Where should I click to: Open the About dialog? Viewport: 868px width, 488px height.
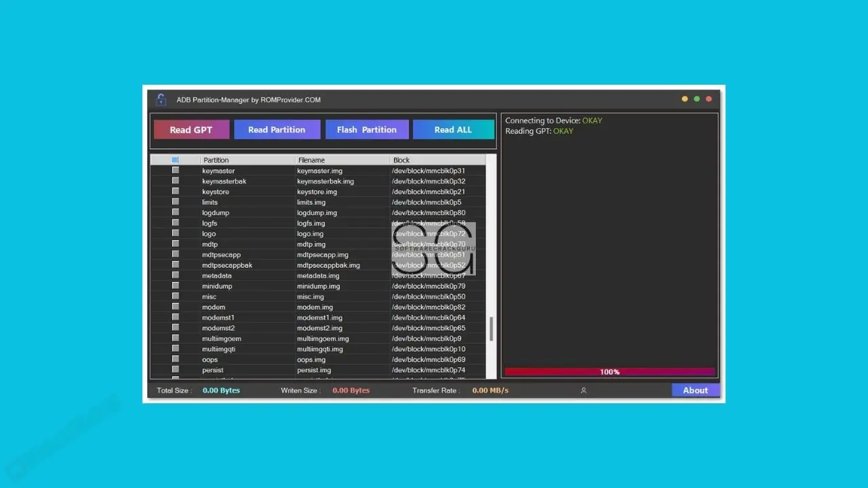(695, 390)
